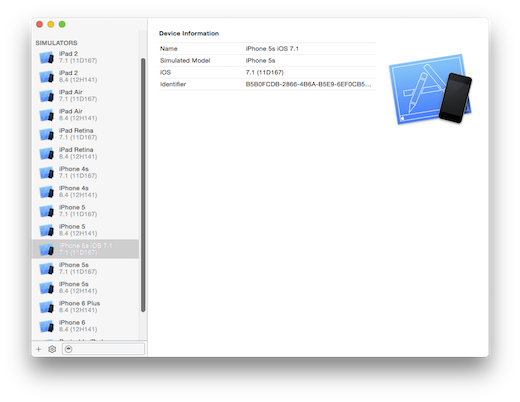Click the simulator icon for iPad Retina 7.1
Viewport: 520px width, 402px height.
click(x=47, y=134)
